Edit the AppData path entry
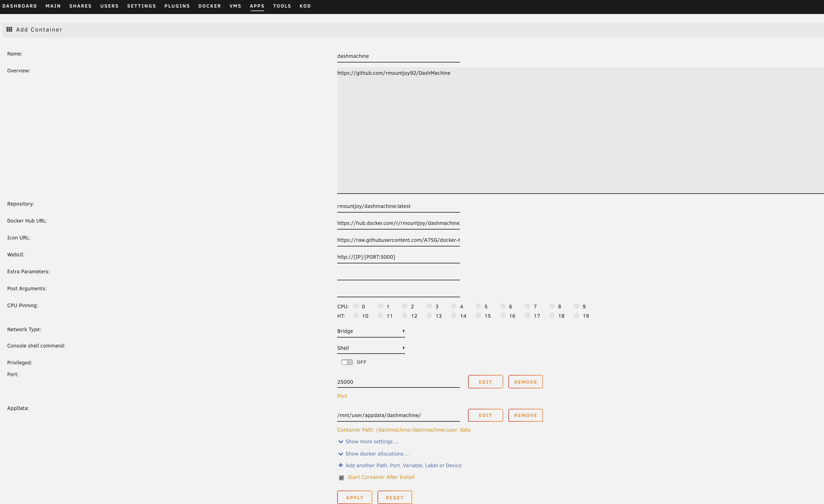 click(485, 415)
